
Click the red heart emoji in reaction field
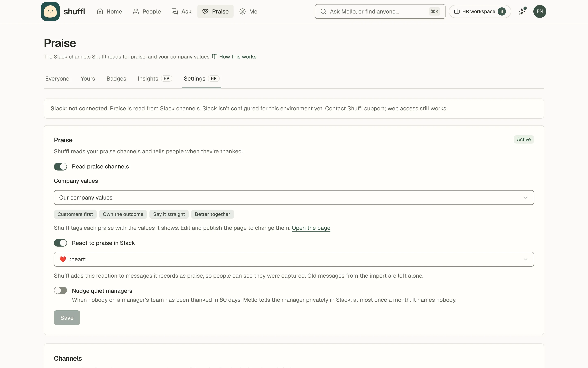click(63, 259)
